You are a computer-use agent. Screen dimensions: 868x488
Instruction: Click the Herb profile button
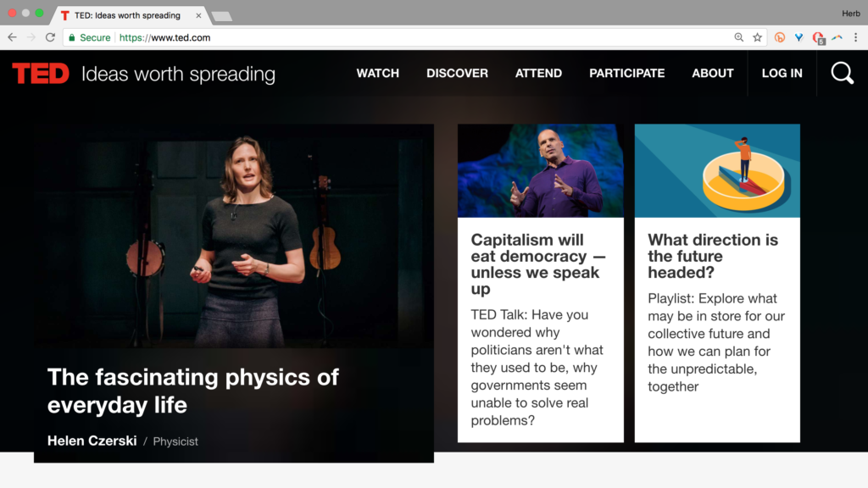coord(850,14)
